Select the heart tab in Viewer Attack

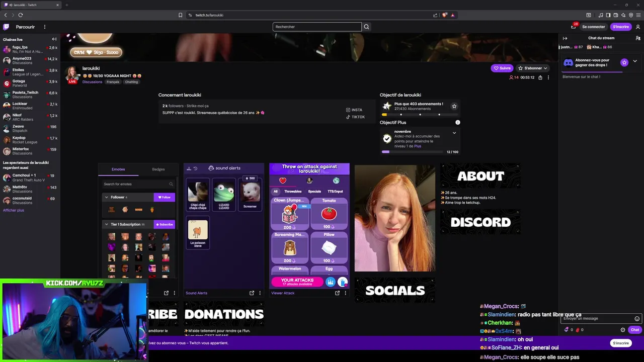(x=283, y=181)
